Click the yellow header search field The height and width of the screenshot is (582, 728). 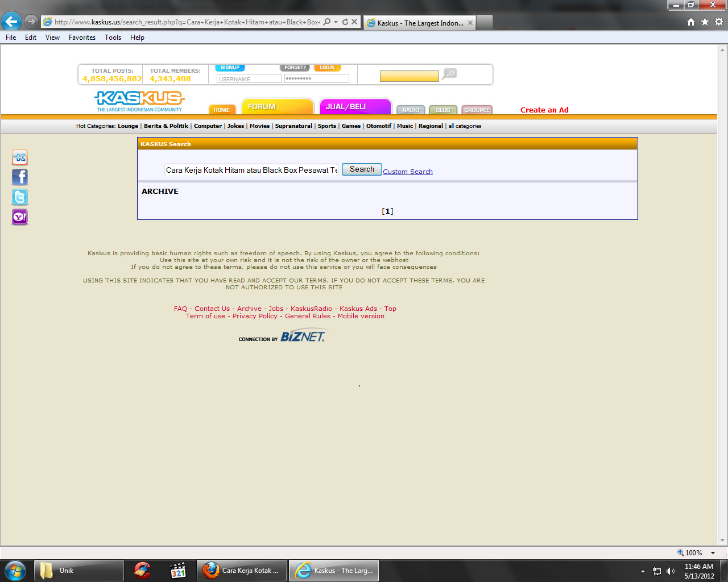(x=409, y=76)
